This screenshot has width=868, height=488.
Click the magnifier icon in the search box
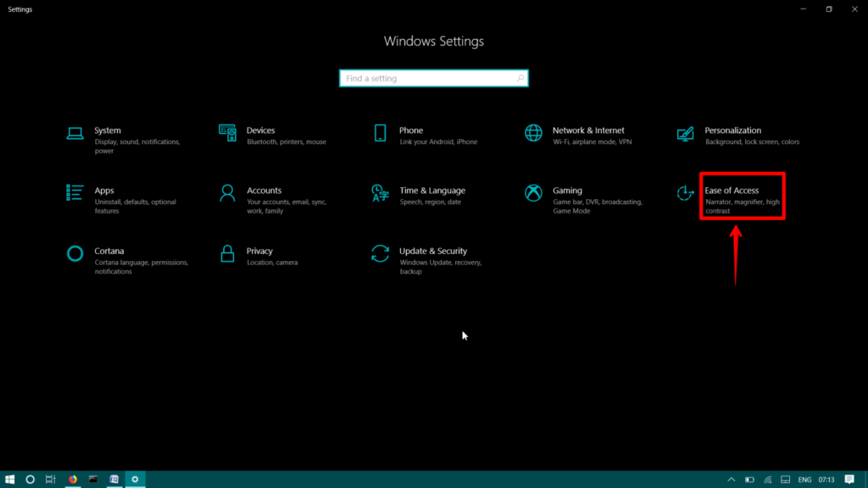[520, 79]
